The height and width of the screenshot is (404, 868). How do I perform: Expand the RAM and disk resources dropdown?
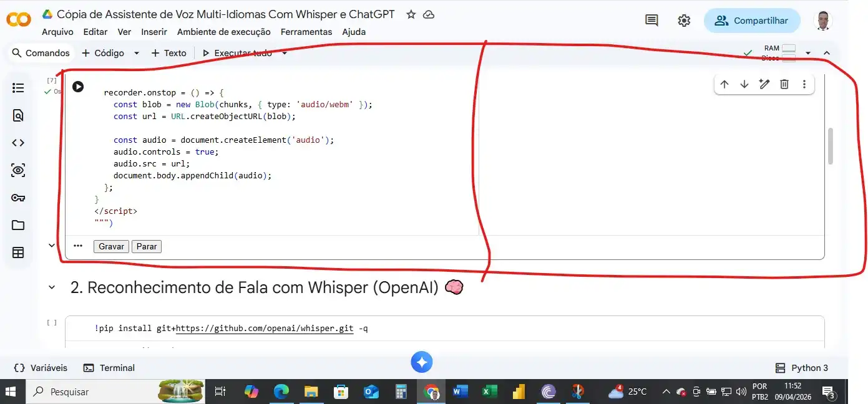(x=808, y=53)
